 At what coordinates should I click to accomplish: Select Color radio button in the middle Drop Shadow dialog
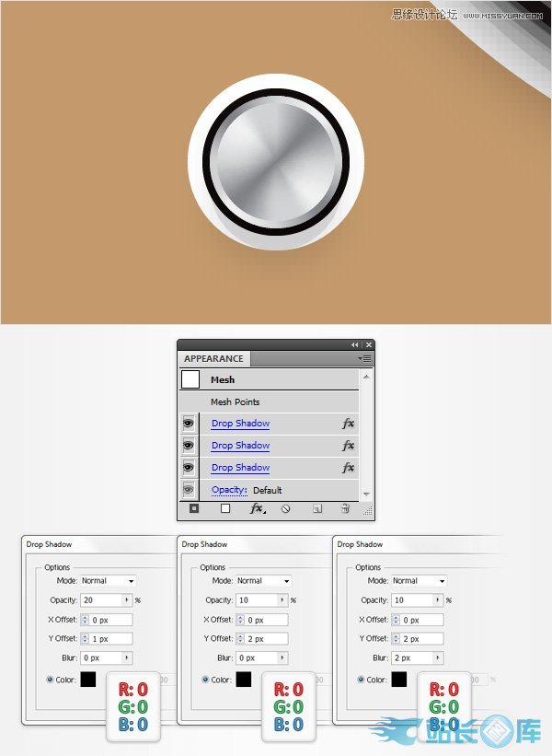point(205,680)
